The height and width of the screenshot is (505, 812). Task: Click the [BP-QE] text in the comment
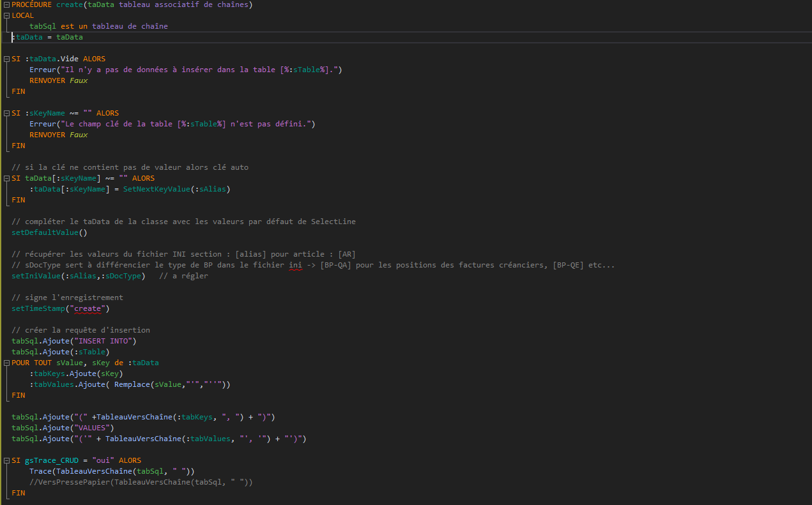click(x=568, y=265)
